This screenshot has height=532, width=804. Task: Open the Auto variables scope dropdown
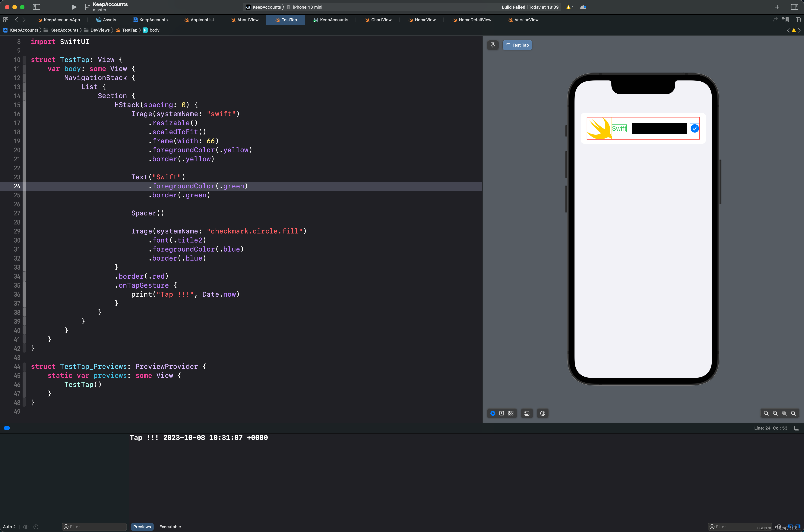click(x=9, y=527)
